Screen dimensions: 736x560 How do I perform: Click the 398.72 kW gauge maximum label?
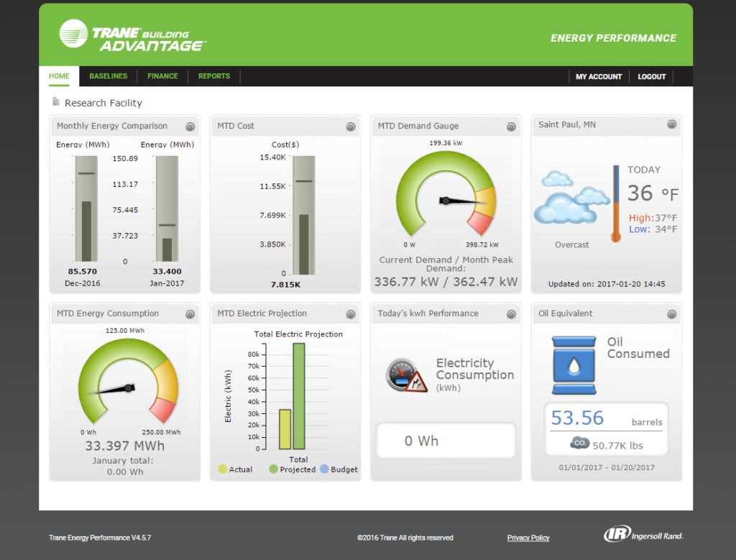[x=482, y=244]
